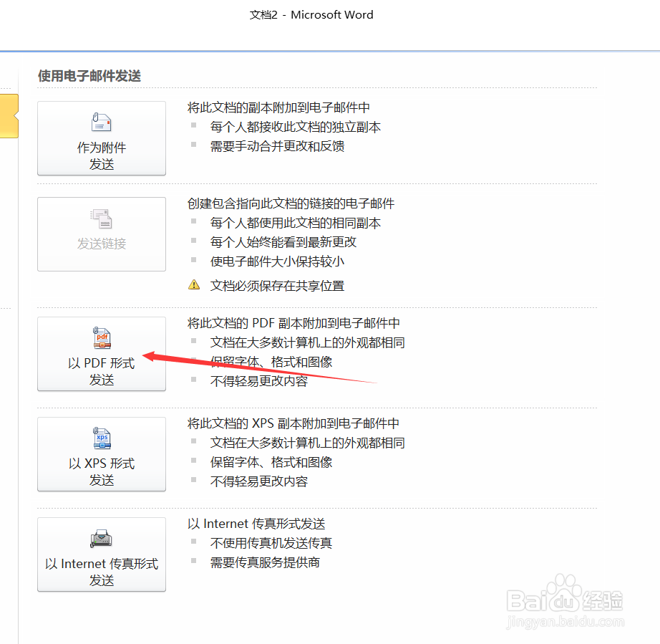Click the 以 PDF 形式发送 button label
660x644 pixels.
(x=102, y=371)
